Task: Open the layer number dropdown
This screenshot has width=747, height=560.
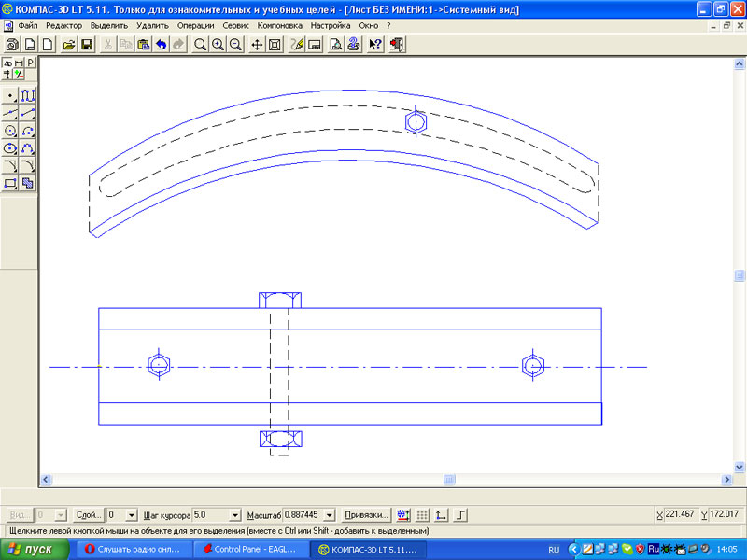Action: pos(132,514)
